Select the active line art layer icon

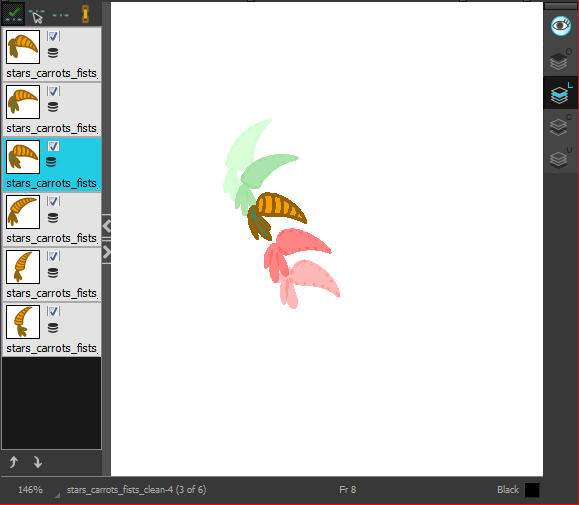pos(560,93)
